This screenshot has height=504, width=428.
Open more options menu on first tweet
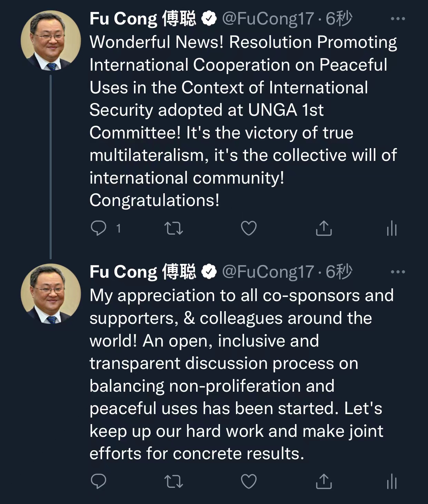tap(398, 19)
